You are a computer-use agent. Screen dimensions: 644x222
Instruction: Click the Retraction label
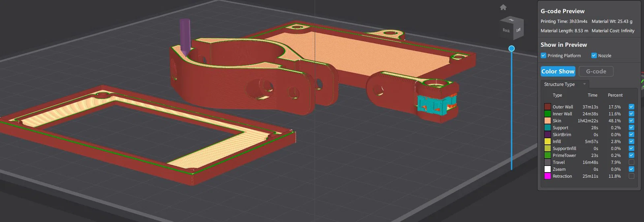coord(562,176)
